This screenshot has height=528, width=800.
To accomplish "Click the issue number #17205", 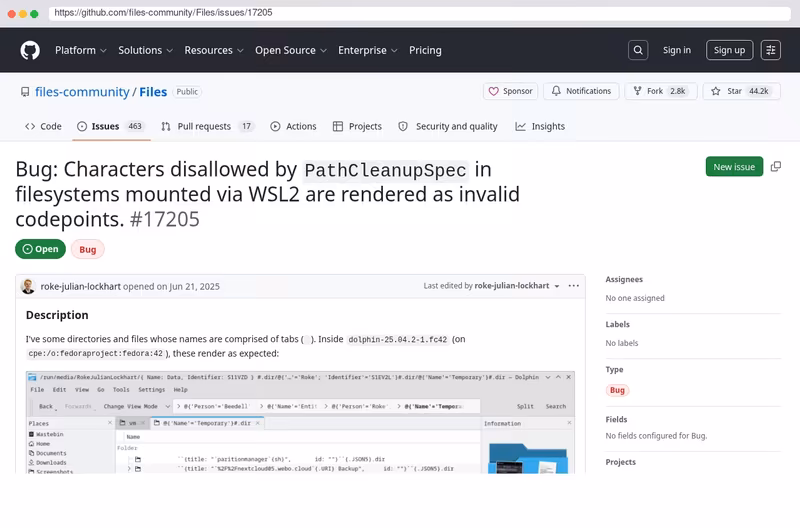I will 165,219.
